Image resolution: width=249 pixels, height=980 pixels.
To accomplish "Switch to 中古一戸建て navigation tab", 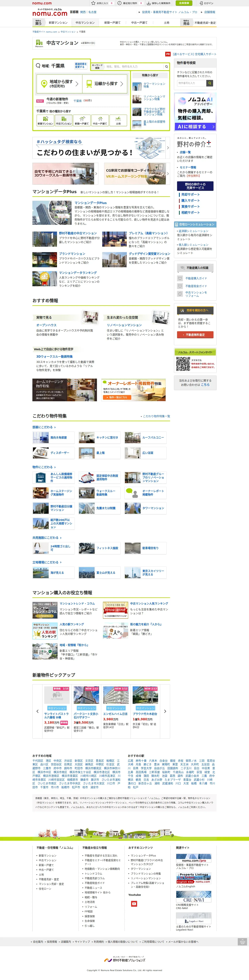I will point(139,23).
